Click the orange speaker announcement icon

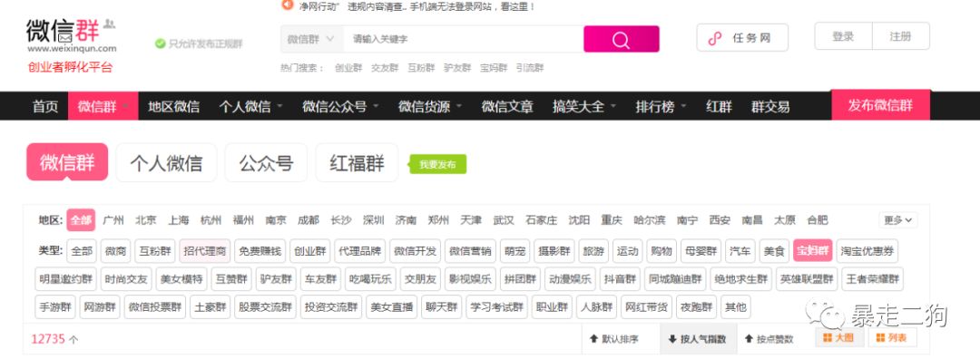(x=287, y=5)
